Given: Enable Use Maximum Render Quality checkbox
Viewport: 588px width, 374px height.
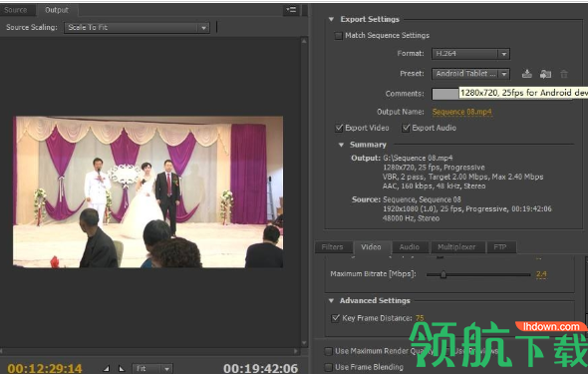Looking at the screenshot, I should pyautogui.click(x=328, y=351).
